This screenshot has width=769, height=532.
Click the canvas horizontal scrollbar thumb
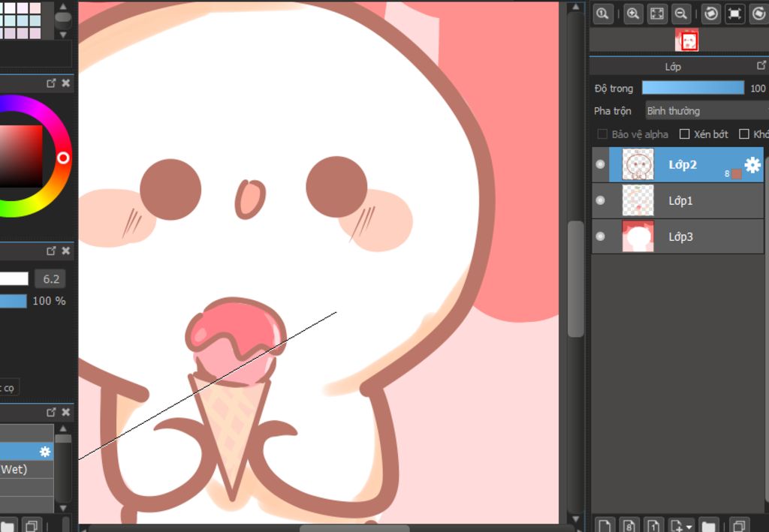[354, 529]
